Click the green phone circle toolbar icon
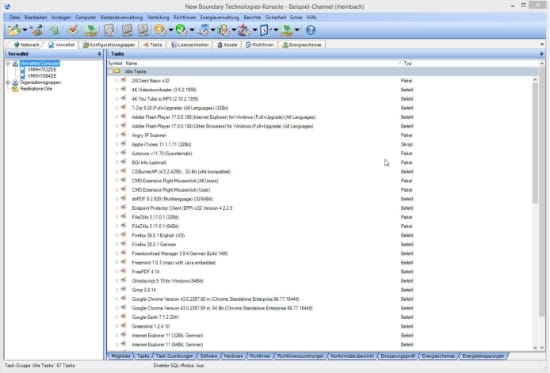This screenshot has width=550, height=373. tap(181, 30)
